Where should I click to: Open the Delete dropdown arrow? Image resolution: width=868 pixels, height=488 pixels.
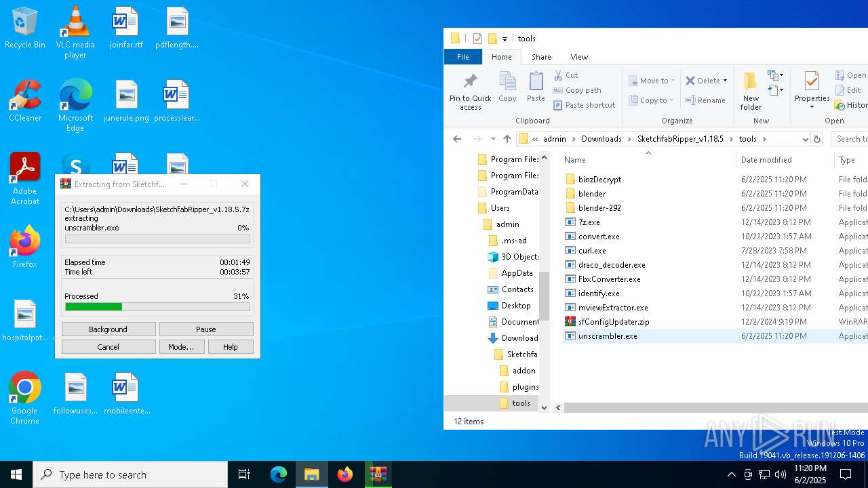tap(725, 81)
